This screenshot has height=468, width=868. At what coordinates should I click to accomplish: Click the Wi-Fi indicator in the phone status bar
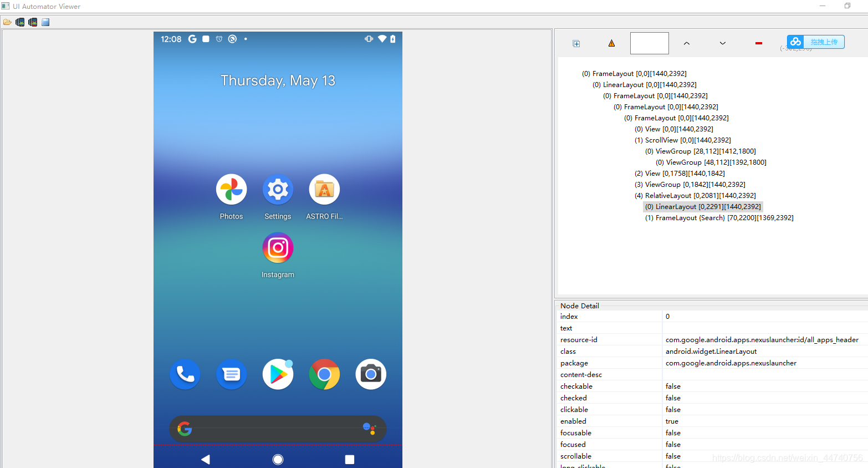tap(382, 39)
